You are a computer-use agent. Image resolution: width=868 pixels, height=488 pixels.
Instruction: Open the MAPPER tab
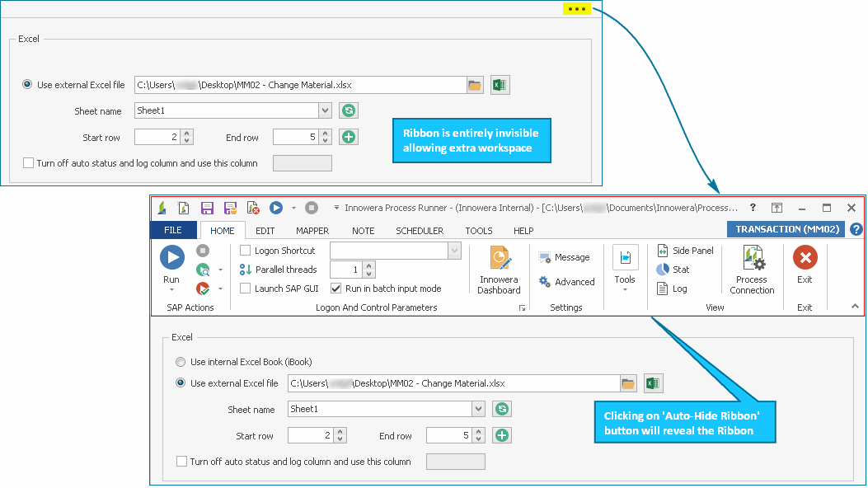tap(312, 231)
